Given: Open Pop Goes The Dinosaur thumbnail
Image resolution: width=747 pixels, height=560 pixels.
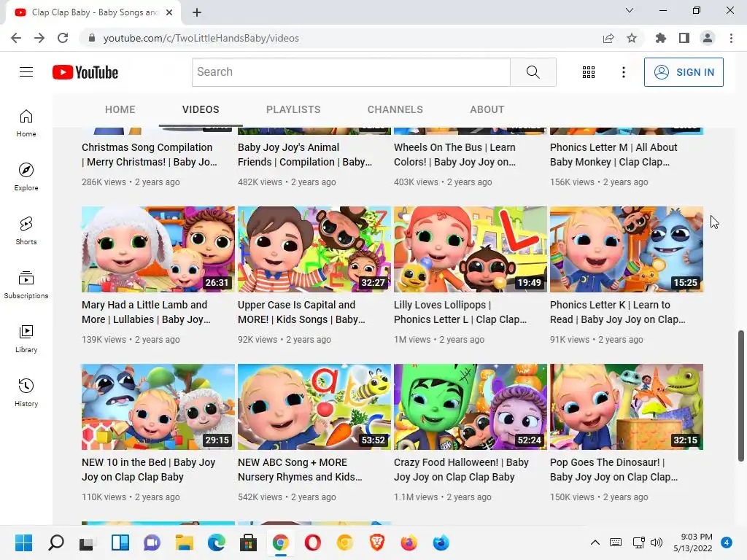Looking at the screenshot, I should pos(627,407).
